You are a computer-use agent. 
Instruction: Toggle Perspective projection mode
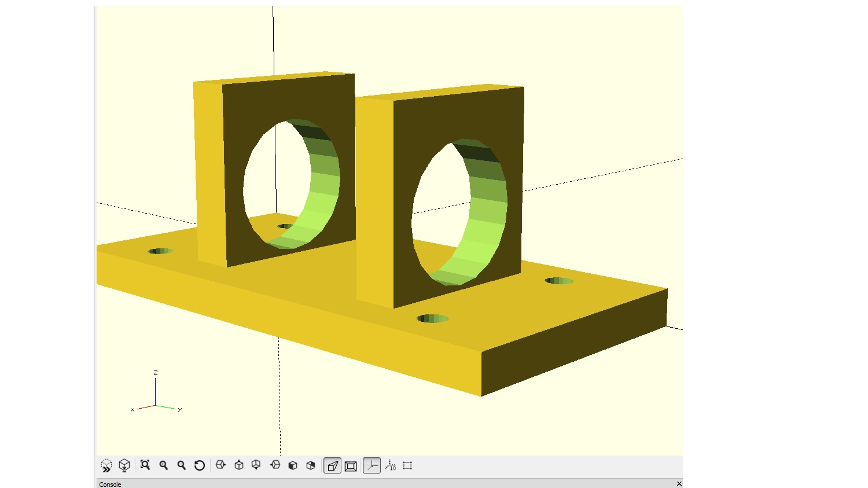332,465
